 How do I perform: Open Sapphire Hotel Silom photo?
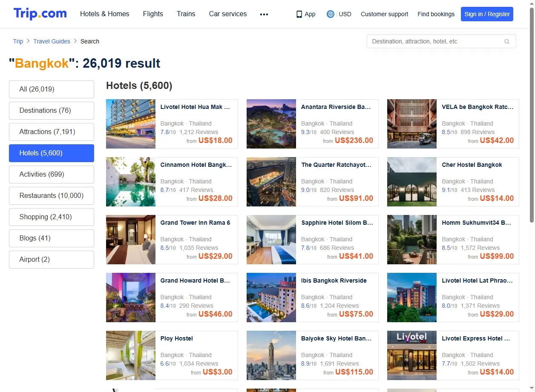(271, 240)
